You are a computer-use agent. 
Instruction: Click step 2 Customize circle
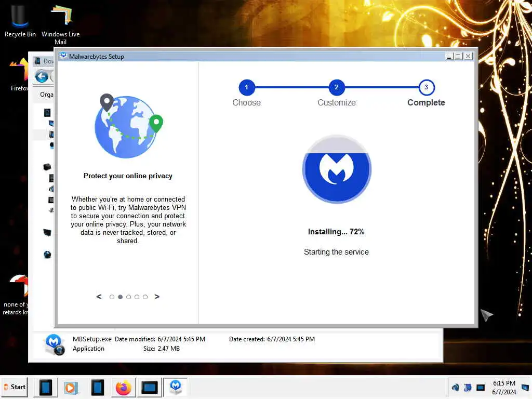click(337, 87)
